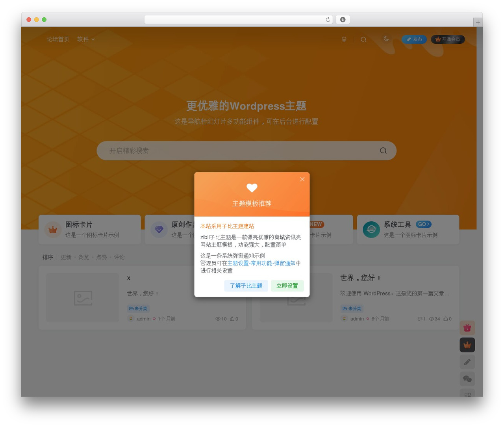Image resolution: width=504 pixels, height=427 pixels.
Task: Click the pencil icon in floating sidebar
Action: pyautogui.click(x=467, y=362)
